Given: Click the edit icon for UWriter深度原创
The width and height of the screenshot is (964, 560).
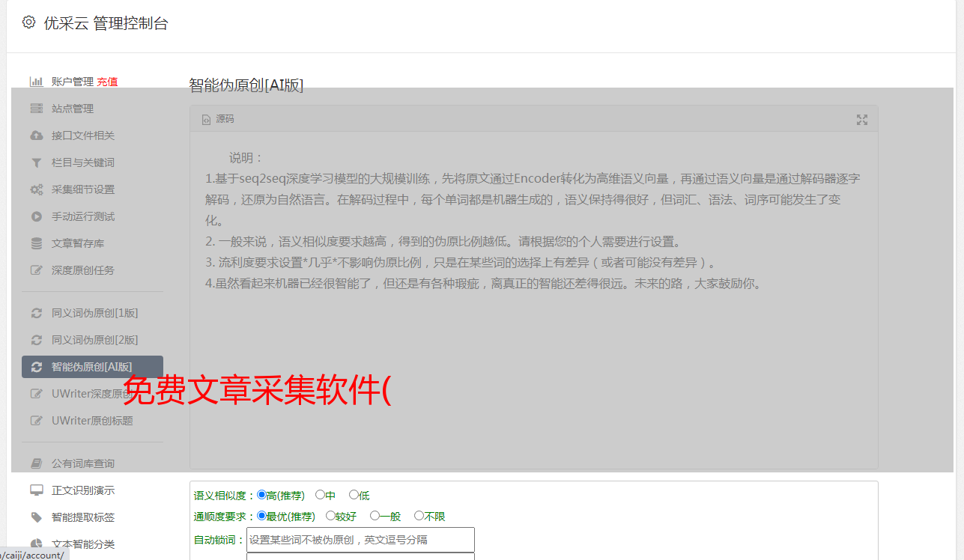Looking at the screenshot, I should click(36, 394).
